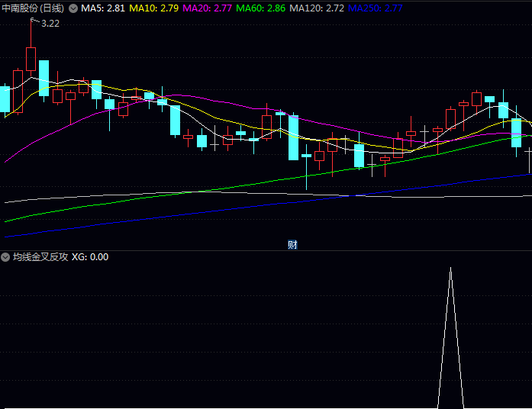This screenshot has height=409, width=532.
Task: Click the white XG signal spike peak
Action: (x=450, y=269)
